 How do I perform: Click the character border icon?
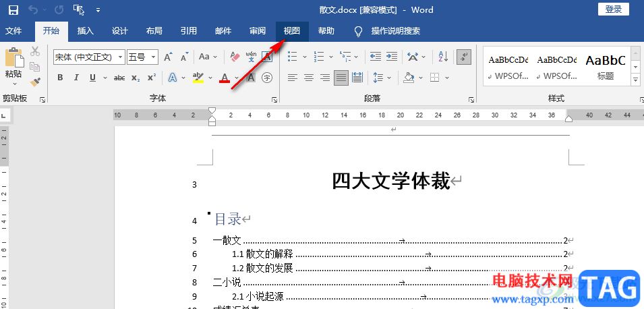click(267, 57)
